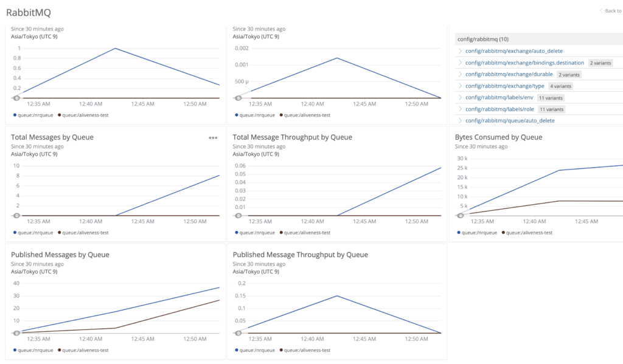This screenshot has height=364, width=623.
Task: Expand the config/rabbitmq/queue/auto_delete row chevron
Action: pyautogui.click(x=460, y=120)
